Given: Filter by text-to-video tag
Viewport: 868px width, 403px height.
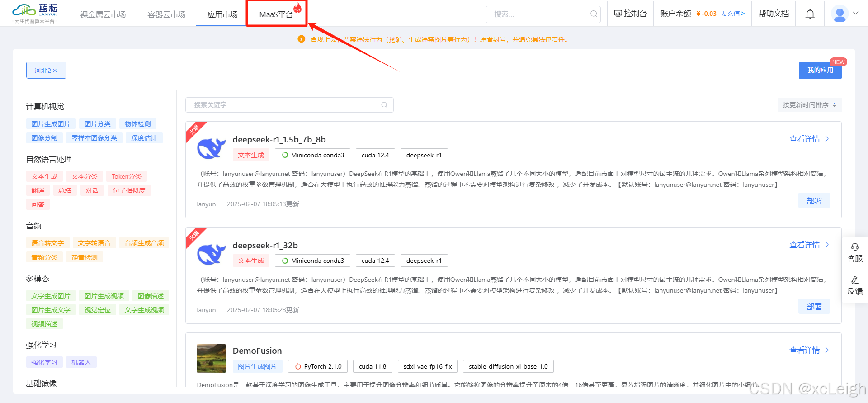Looking at the screenshot, I should point(144,310).
